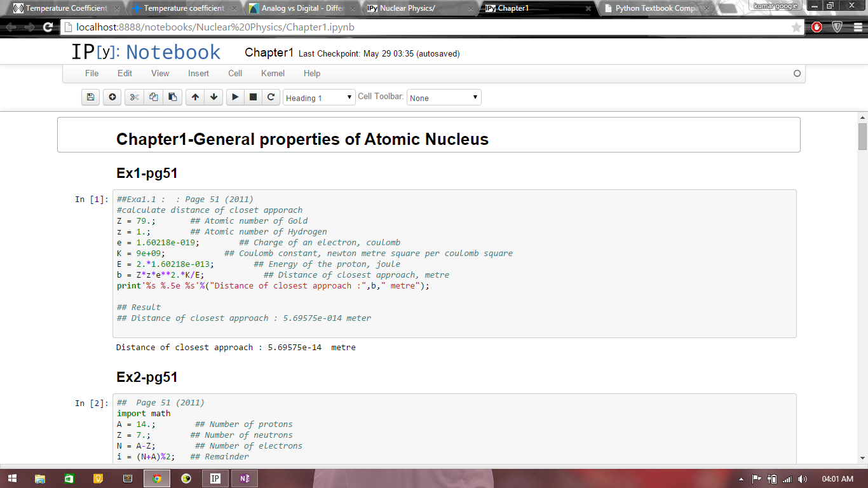Open the Heading 1 cell type dropdown
The height and width of the screenshot is (488, 868).
tap(319, 98)
